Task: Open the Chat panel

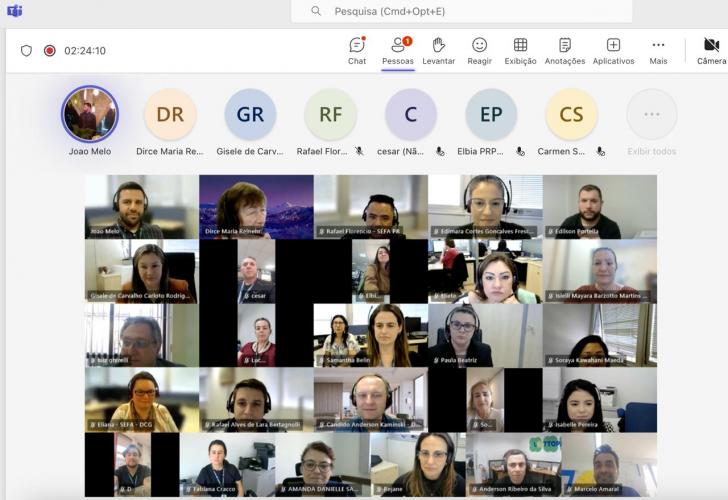Action: tap(357, 50)
